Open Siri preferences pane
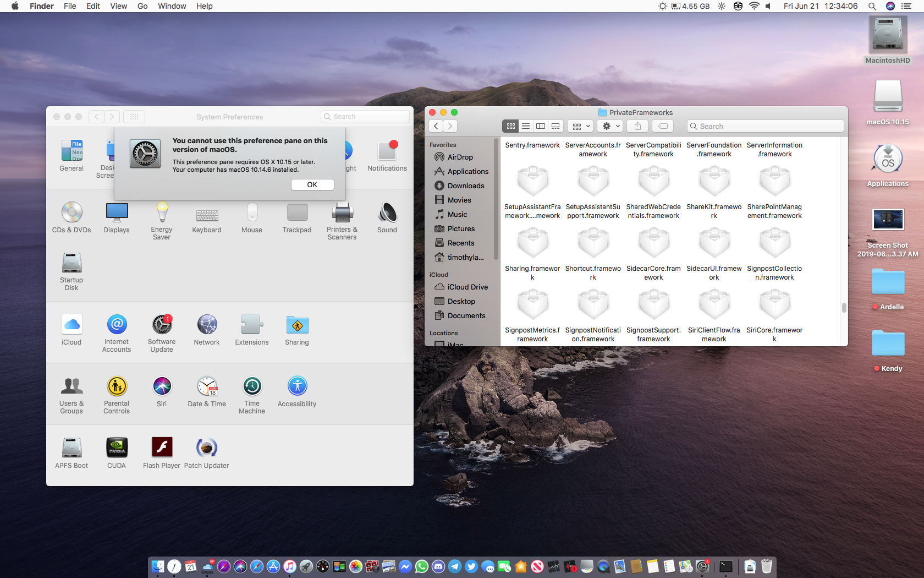Screen dimensions: 924x578 [x=162, y=391]
